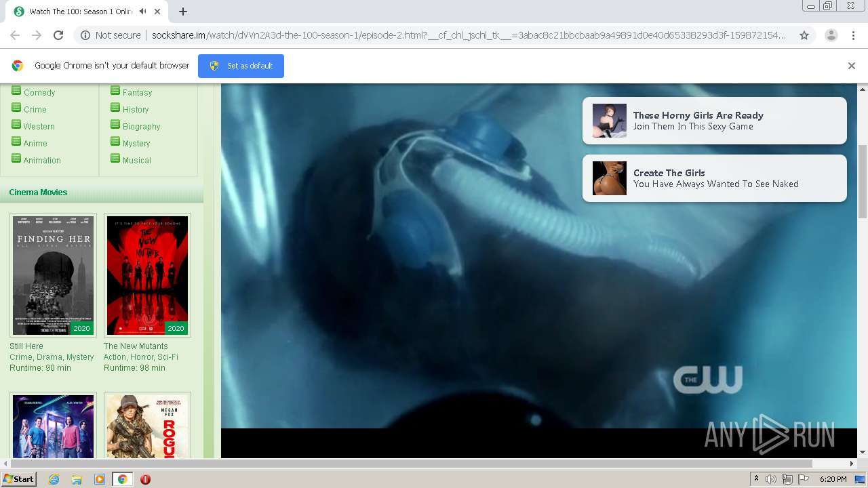The image size is (868, 488).
Task: Open the Finding Her movie poster
Action: [53, 275]
